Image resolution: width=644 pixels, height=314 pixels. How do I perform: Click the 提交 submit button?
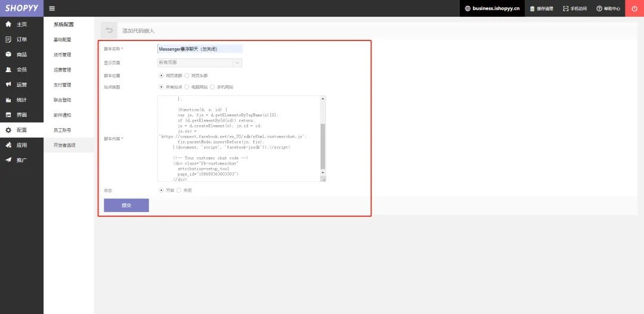click(x=126, y=205)
